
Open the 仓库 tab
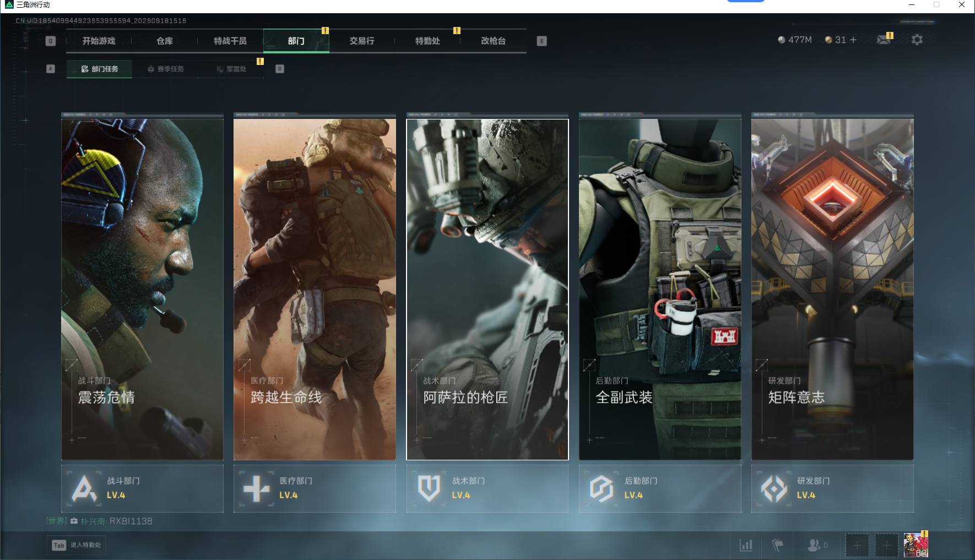point(164,41)
